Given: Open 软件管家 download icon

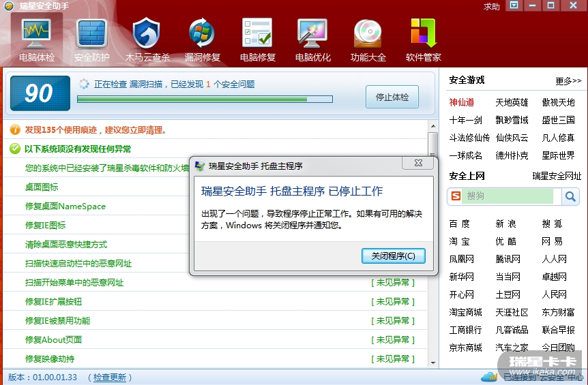Looking at the screenshot, I should coord(424,33).
